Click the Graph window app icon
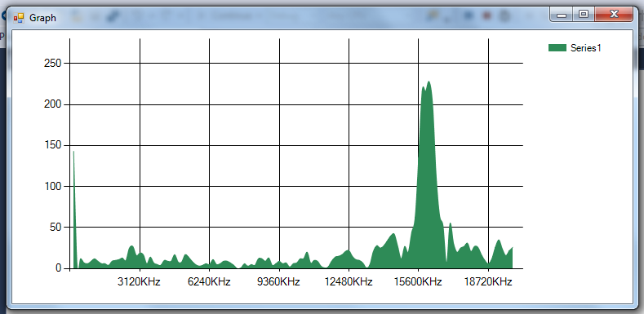 tap(19, 18)
